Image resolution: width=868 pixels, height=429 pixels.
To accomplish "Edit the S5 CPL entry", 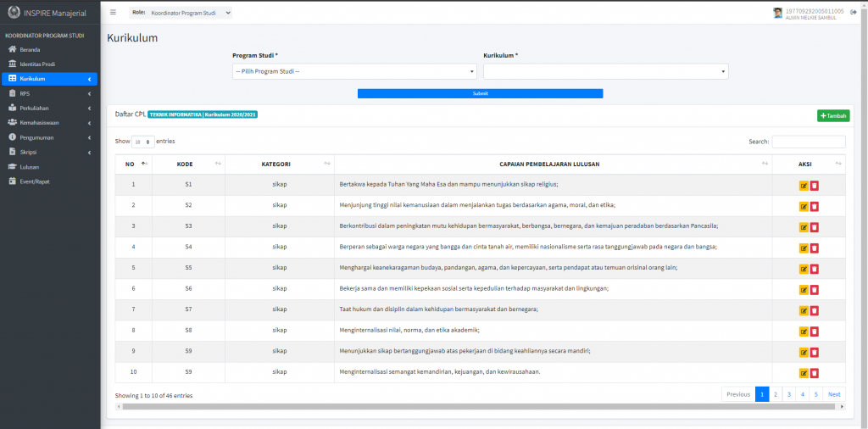I will click(804, 269).
